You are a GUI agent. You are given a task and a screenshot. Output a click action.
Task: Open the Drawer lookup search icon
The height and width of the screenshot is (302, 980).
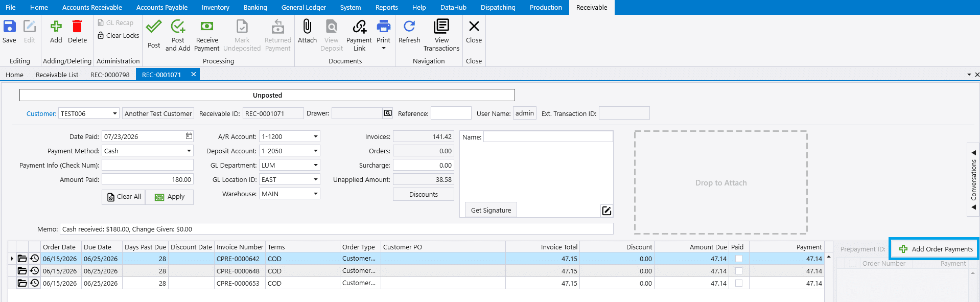[x=388, y=113]
